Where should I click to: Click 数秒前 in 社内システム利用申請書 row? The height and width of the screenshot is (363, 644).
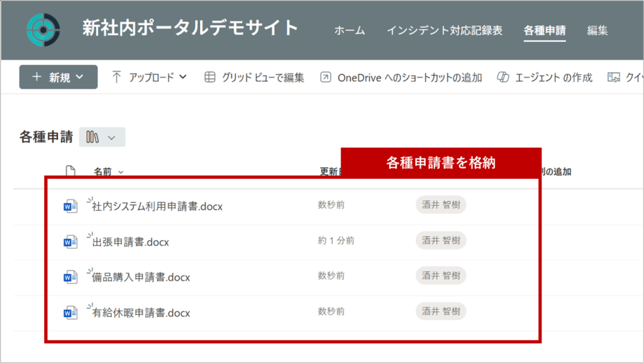[331, 205]
